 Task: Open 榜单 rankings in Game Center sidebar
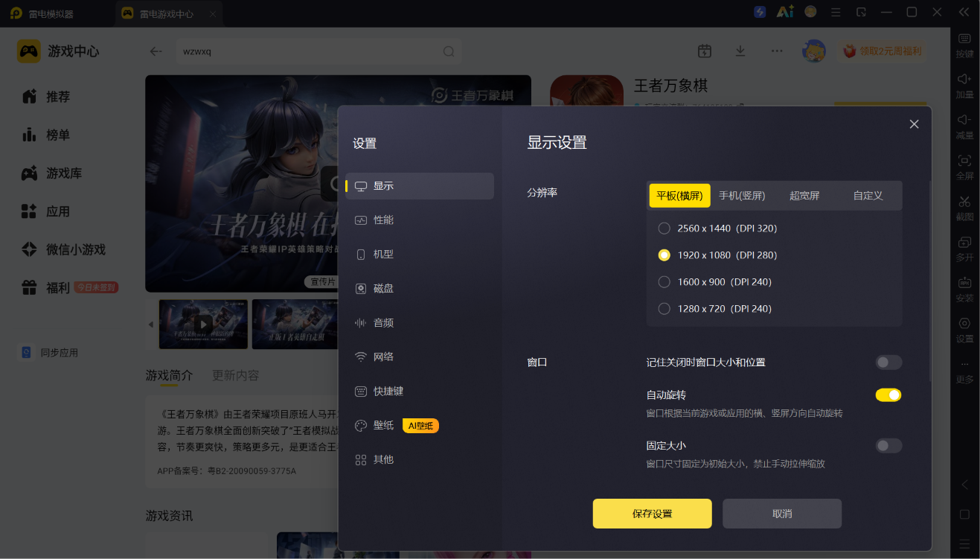click(46, 135)
